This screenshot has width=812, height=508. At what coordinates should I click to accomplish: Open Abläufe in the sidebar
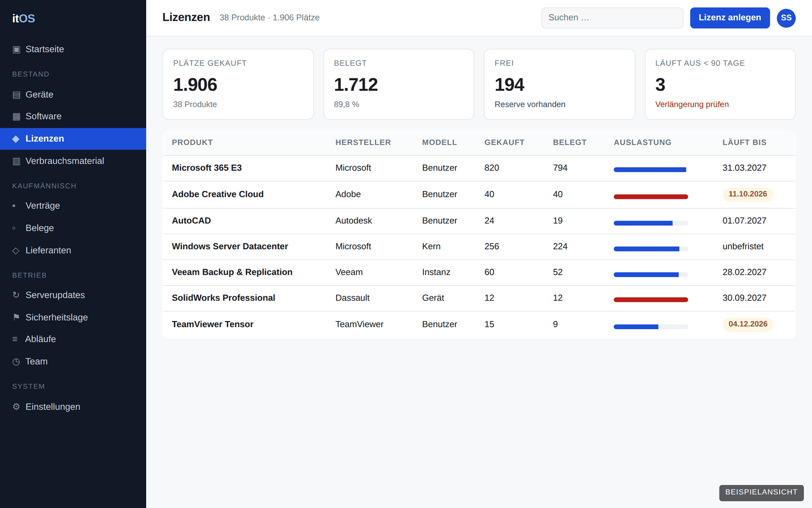[x=73, y=339]
